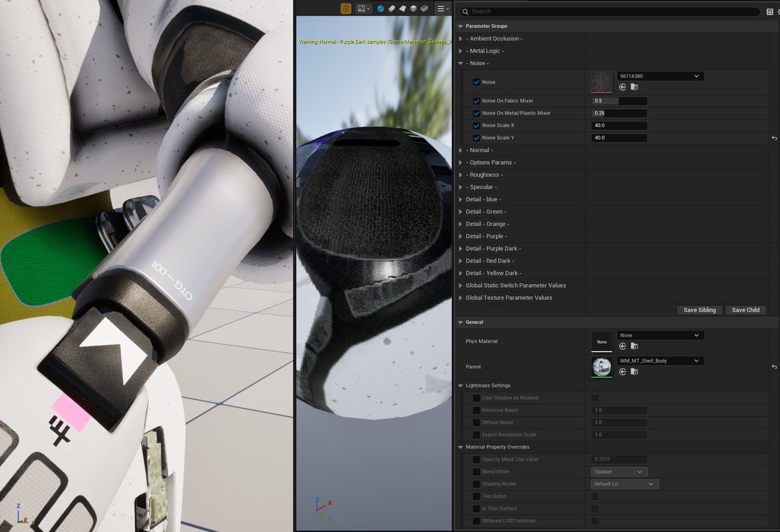Image resolution: width=780 pixels, height=532 pixels.
Task: Open the Blend Mode dropdown showing Opaque
Action: pyautogui.click(x=617, y=472)
